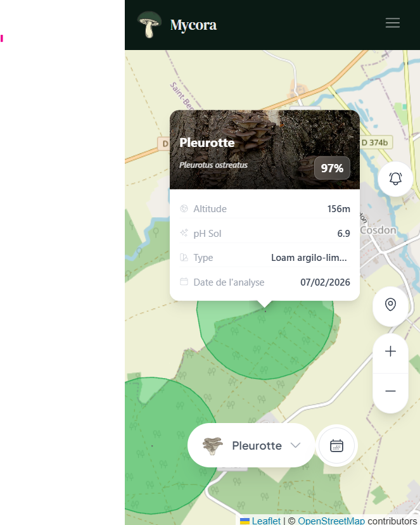Click the chevron arrow beside Pleurotte
Screen dimensions: 420x525
295,445
